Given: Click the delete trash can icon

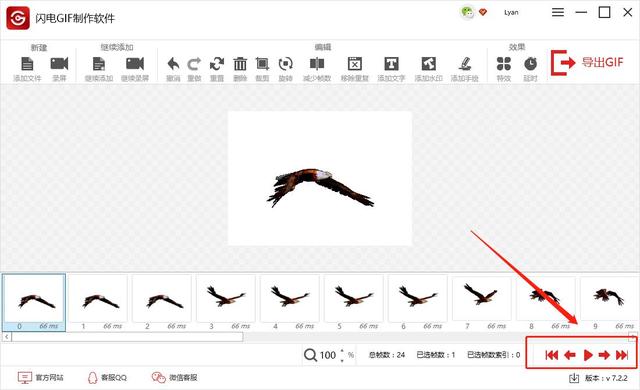Looking at the screenshot, I should coord(240,64).
